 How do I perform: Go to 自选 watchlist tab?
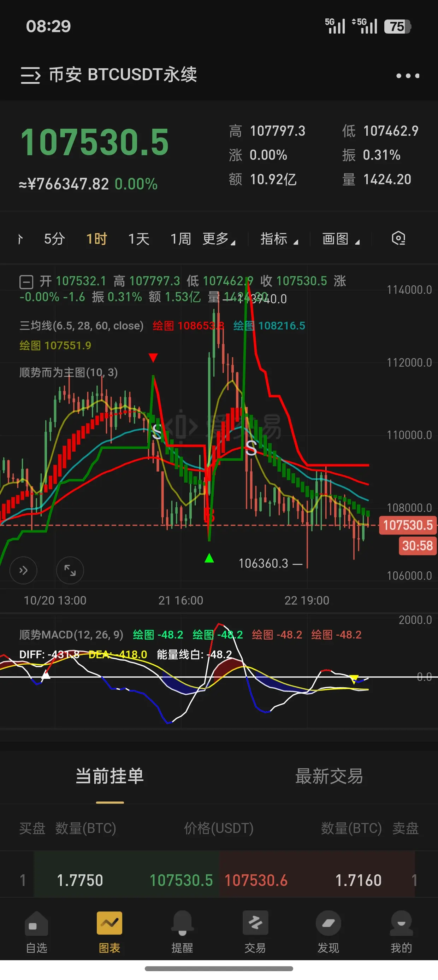(x=36, y=932)
